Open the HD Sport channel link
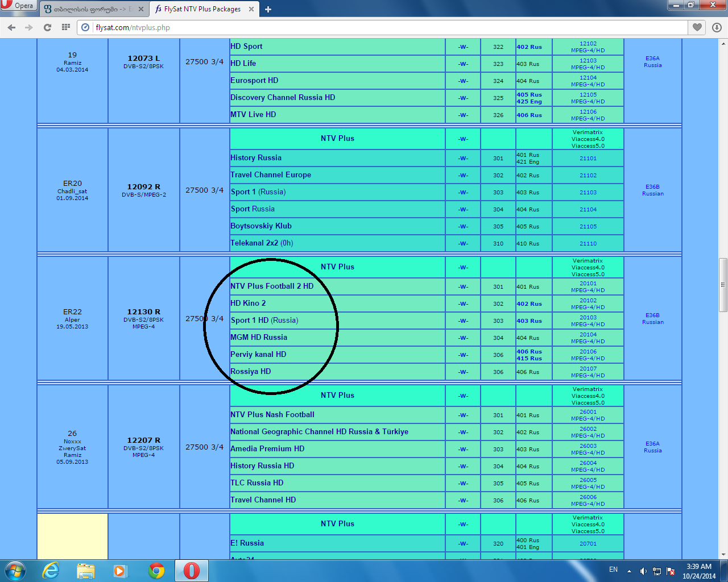Screen dimensions: 728x582 click(x=246, y=47)
